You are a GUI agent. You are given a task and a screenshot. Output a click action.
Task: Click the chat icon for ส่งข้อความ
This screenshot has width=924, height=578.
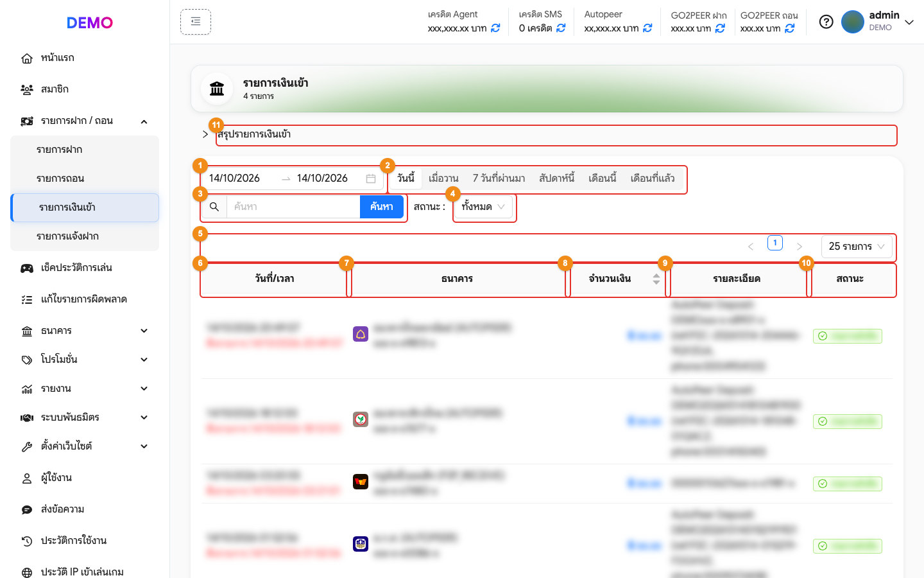coord(27,510)
